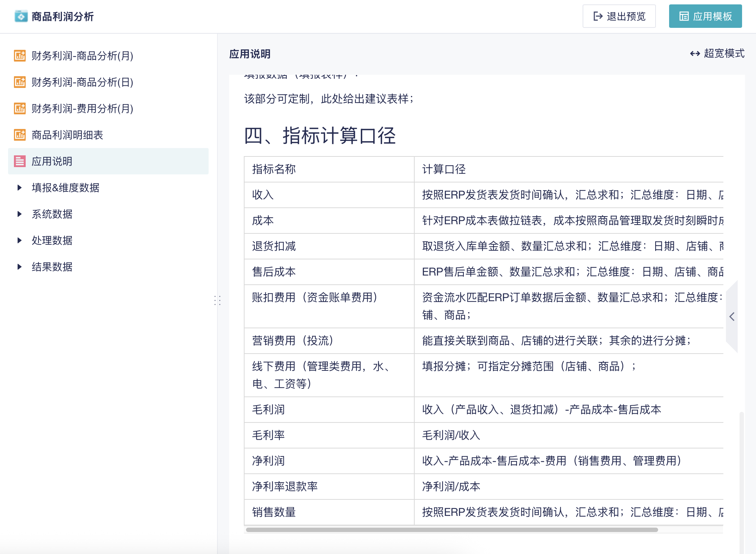Select the 应用说明 document icon

pyautogui.click(x=19, y=161)
